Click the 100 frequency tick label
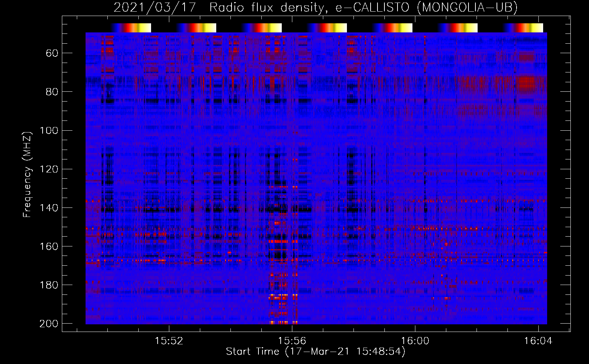589x364 pixels. coord(49,130)
